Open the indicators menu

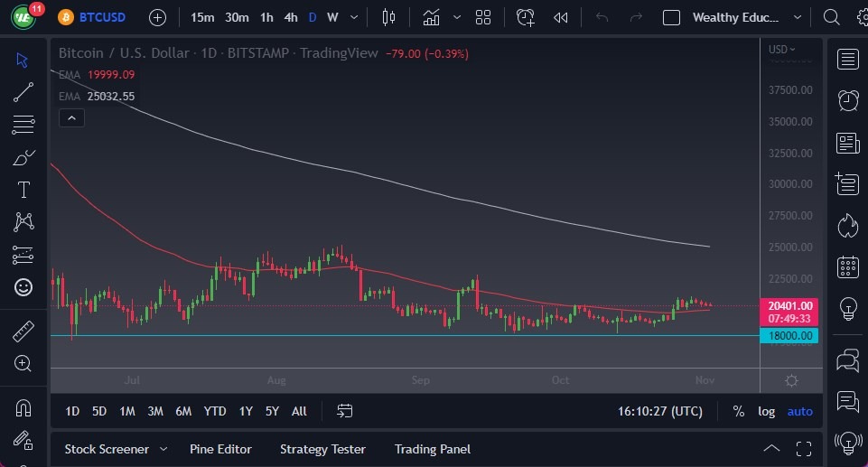pos(431,18)
